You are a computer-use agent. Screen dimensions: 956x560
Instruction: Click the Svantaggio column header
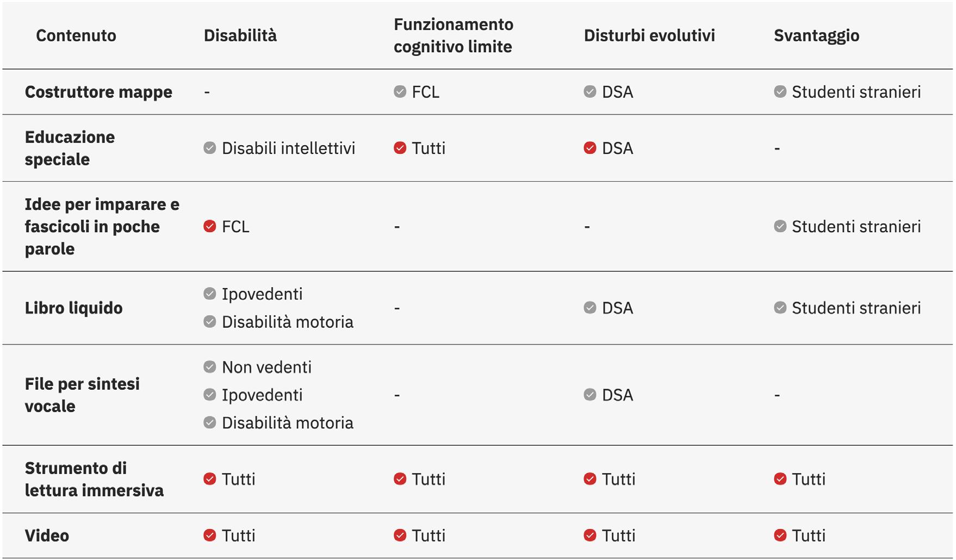click(x=816, y=35)
